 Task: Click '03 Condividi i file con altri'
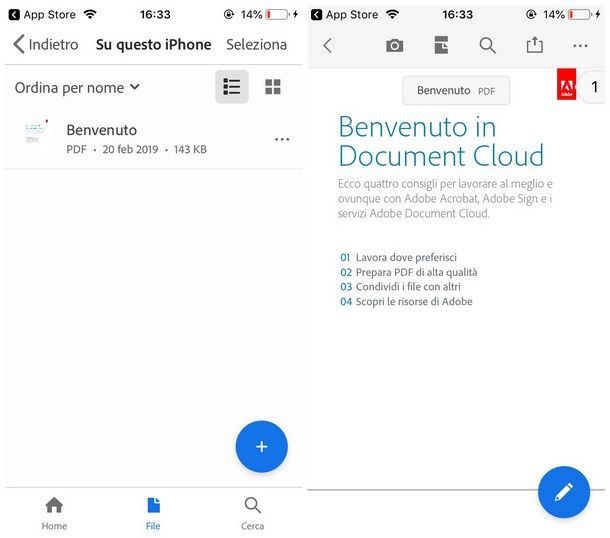pyautogui.click(x=400, y=287)
